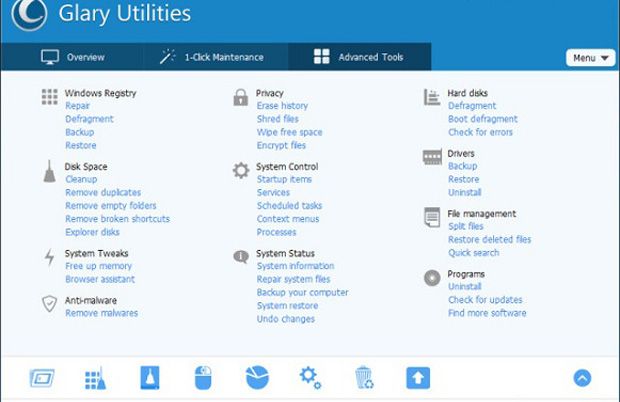Click Backup your computer link
The height and width of the screenshot is (402, 620).
(x=302, y=293)
